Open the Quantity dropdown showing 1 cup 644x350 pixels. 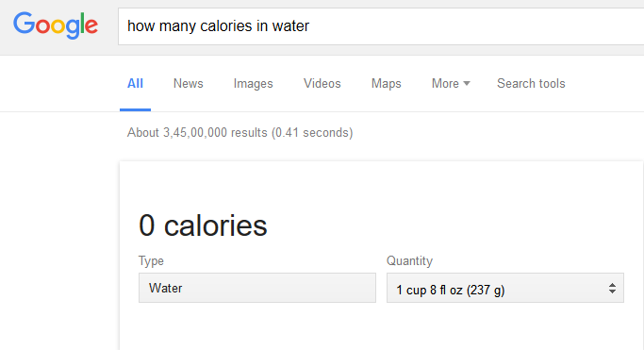pyautogui.click(x=505, y=288)
